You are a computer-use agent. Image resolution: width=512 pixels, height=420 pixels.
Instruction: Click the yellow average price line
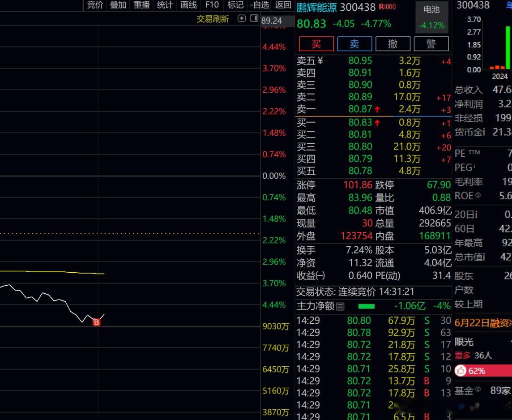pos(52,272)
